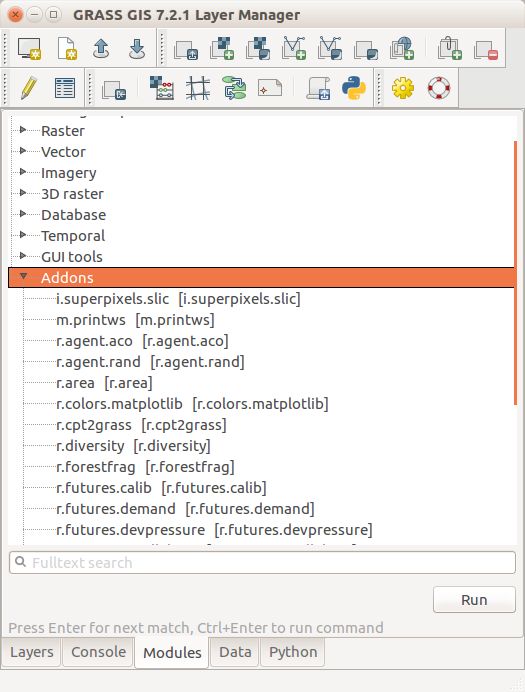Select the Database category label

coord(73,215)
